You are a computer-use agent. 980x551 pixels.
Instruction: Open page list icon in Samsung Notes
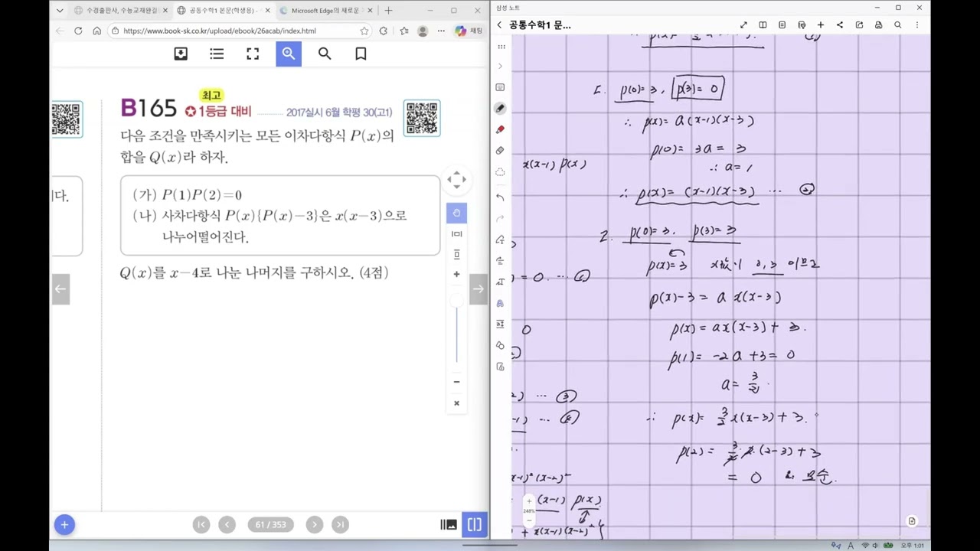(782, 25)
